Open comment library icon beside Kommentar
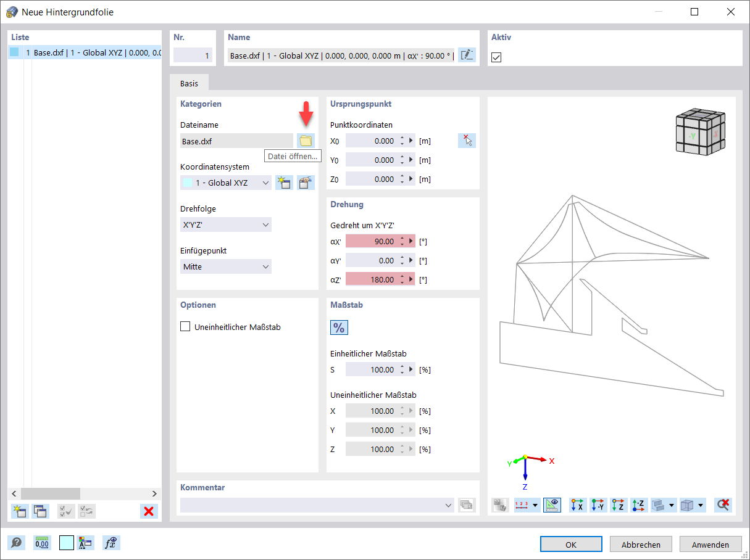Screen dimensions: 750x560 coord(467,505)
